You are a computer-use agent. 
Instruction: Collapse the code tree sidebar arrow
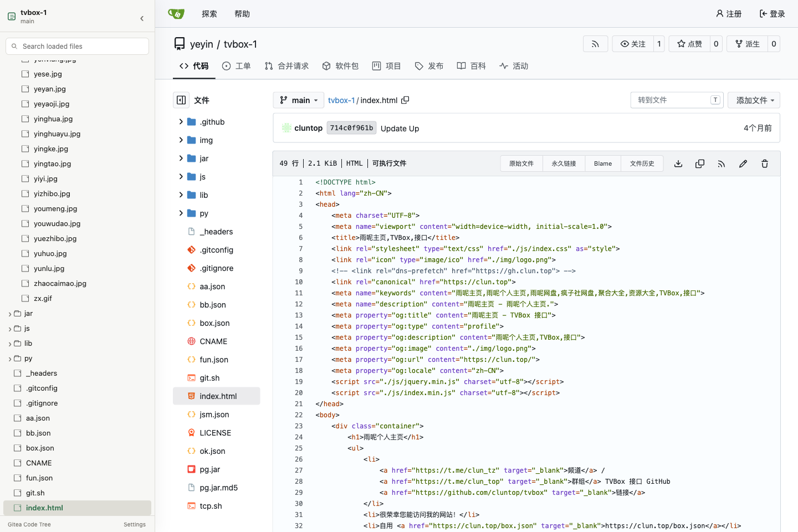coord(142,18)
